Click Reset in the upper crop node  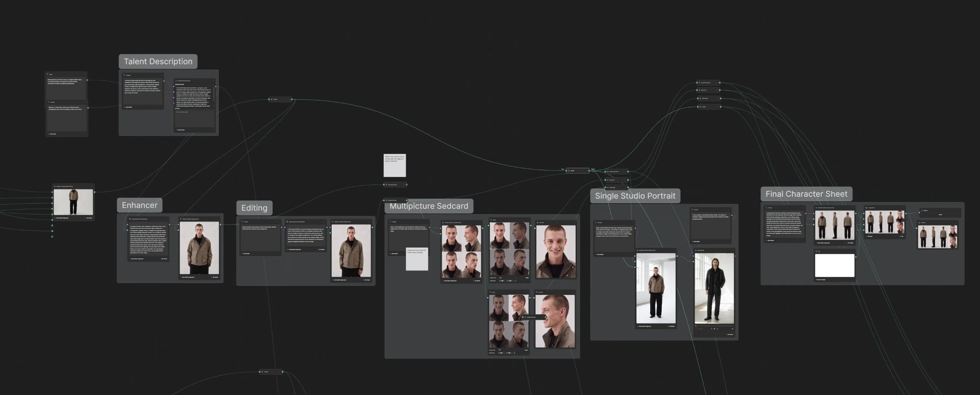pos(527,278)
